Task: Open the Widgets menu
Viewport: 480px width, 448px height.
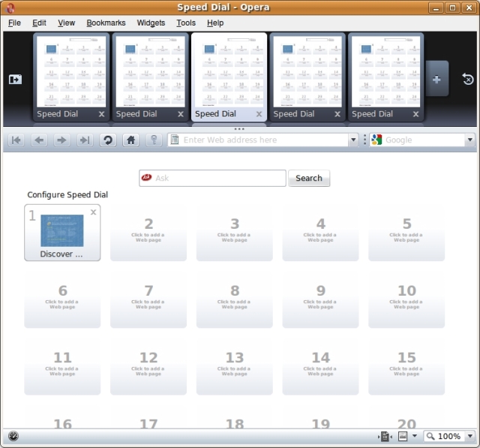Action: click(x=151, y=23)
